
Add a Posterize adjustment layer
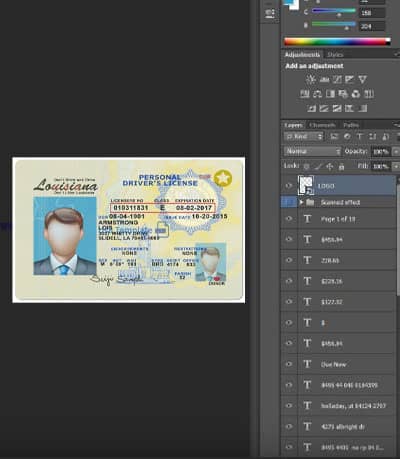click(324, 108)
